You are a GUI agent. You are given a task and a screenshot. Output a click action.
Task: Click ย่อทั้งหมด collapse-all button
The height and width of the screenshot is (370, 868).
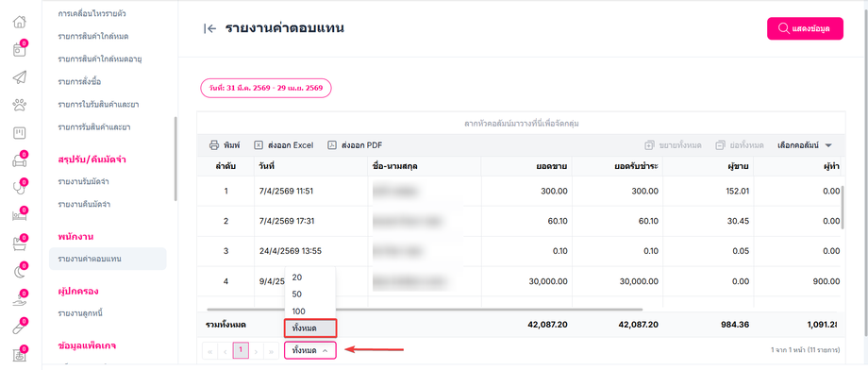pyautogui.click(x=740, y=145)
